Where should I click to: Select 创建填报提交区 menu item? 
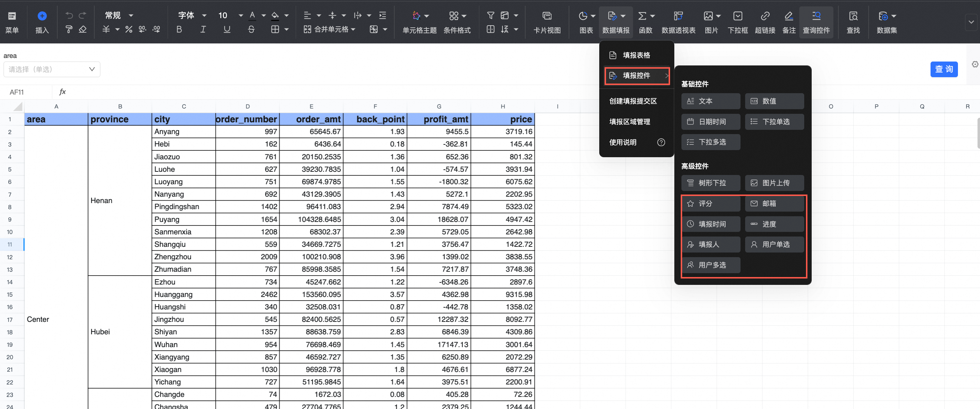[633, 101]
